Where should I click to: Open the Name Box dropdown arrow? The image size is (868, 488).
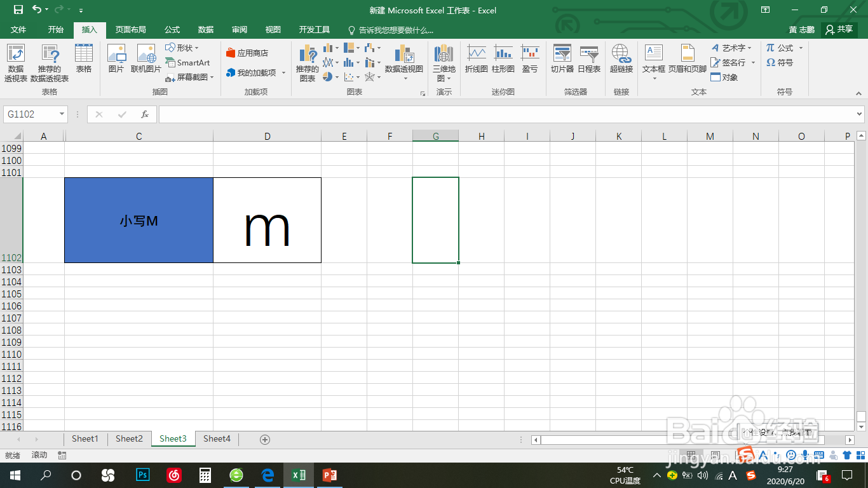tap(62, 114)
